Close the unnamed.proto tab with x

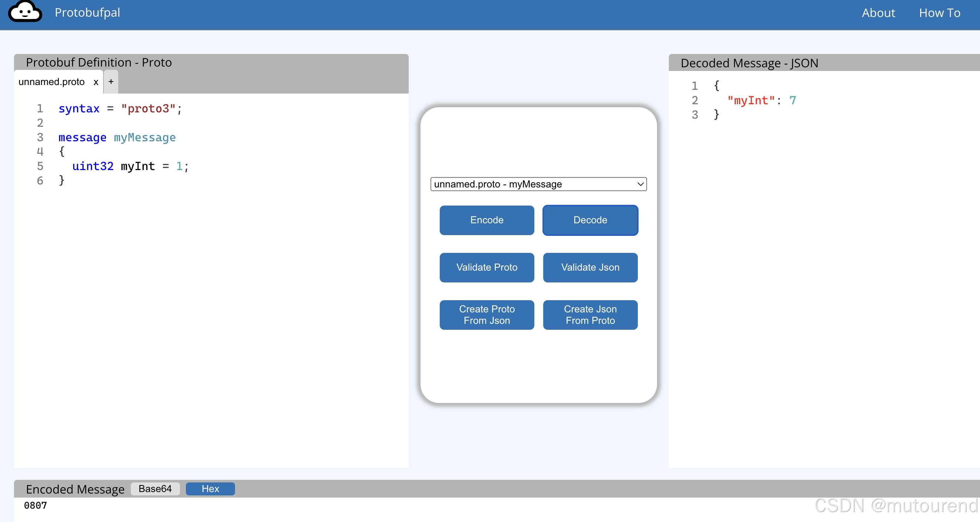[96, 82]
